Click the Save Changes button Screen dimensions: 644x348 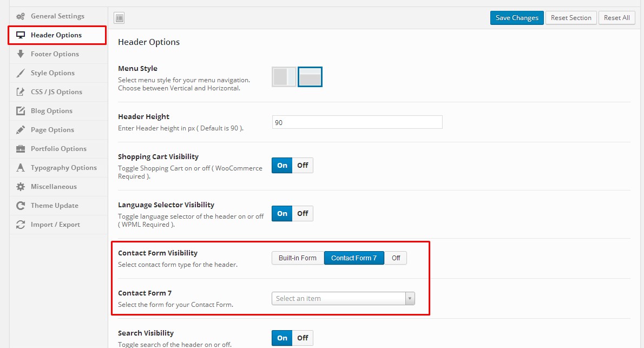tap(516, 17)
